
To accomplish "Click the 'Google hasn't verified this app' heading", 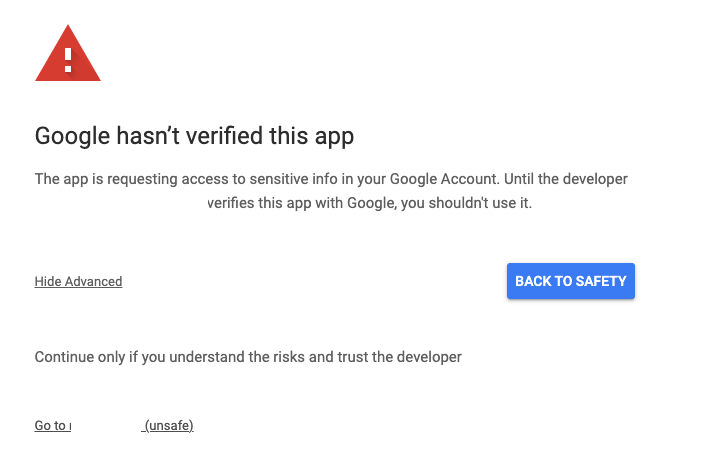I will pos(194,135).
